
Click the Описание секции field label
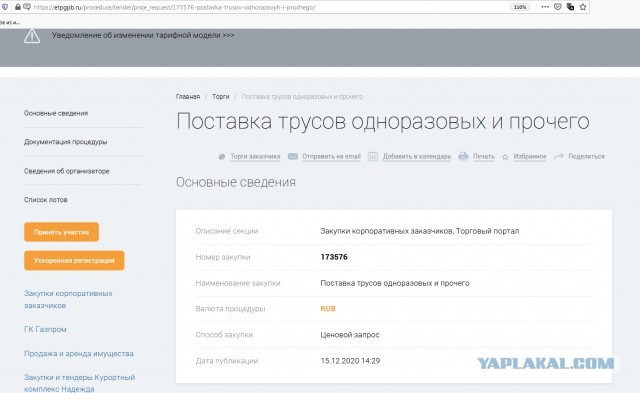[x=227, y=231]
